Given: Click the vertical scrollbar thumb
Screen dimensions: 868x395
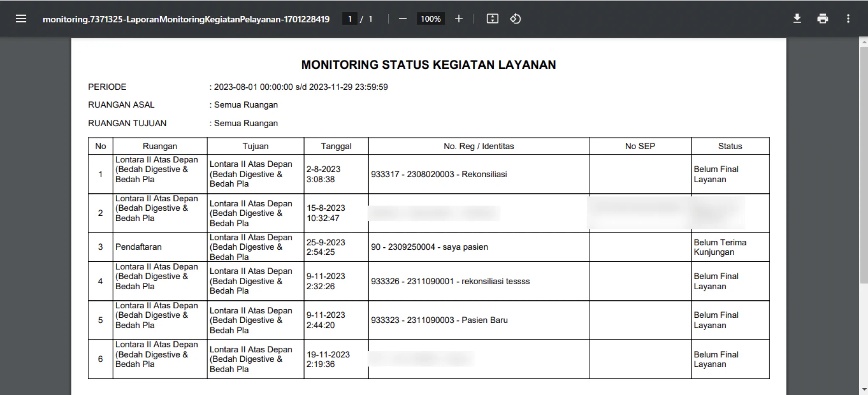Looking at the screenshot, I should 864,165.
